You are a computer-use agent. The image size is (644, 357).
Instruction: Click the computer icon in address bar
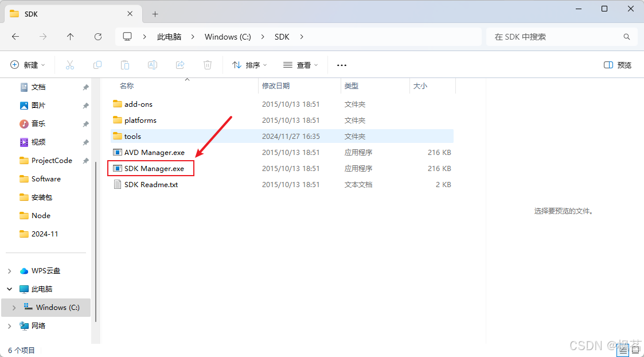(127, 37)
